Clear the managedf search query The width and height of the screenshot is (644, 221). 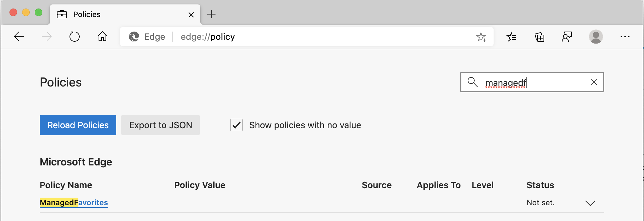click(x=594, y=82)
